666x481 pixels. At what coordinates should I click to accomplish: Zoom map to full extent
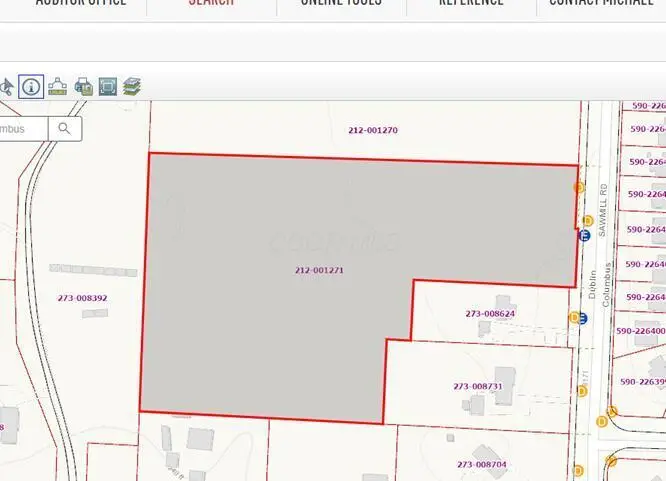pos(108,87)
